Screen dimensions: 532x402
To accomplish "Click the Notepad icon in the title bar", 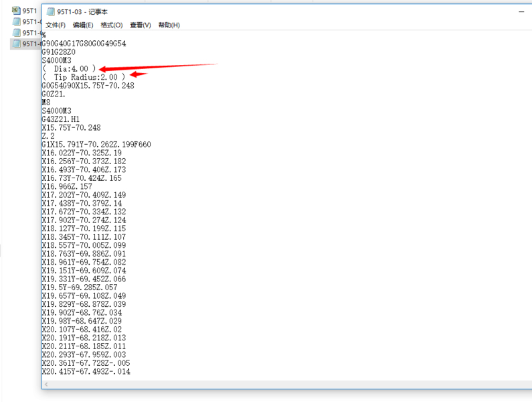I will 51,12.
